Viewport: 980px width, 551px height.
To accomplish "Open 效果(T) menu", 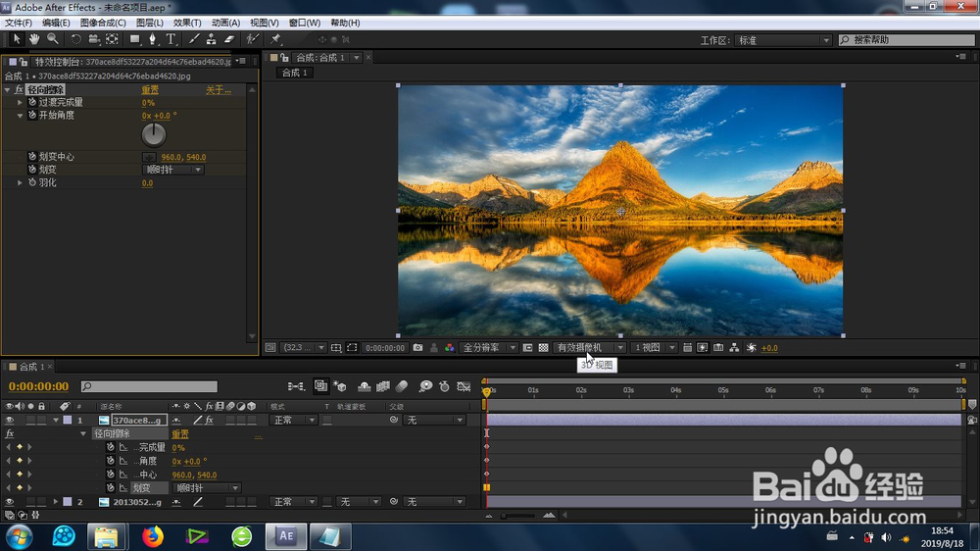I will pos(187,23).
